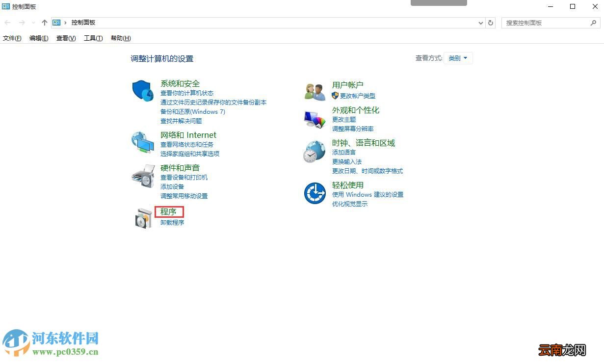Screen dimensions: 604x364
Task: Open the 类别 view-by dropdown
Action: coord(458,58)
